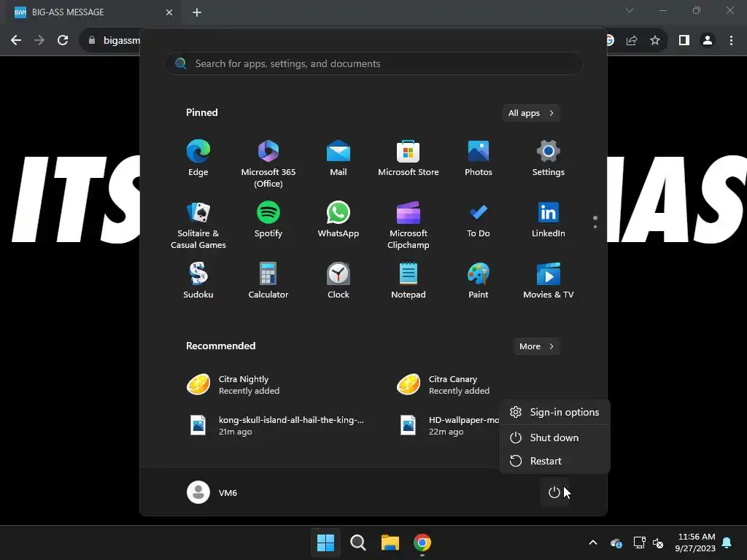Click the Windows Start button on taskbar
Image resolution: width=747 pixels, height=560 pixels.
pos(326,542)
